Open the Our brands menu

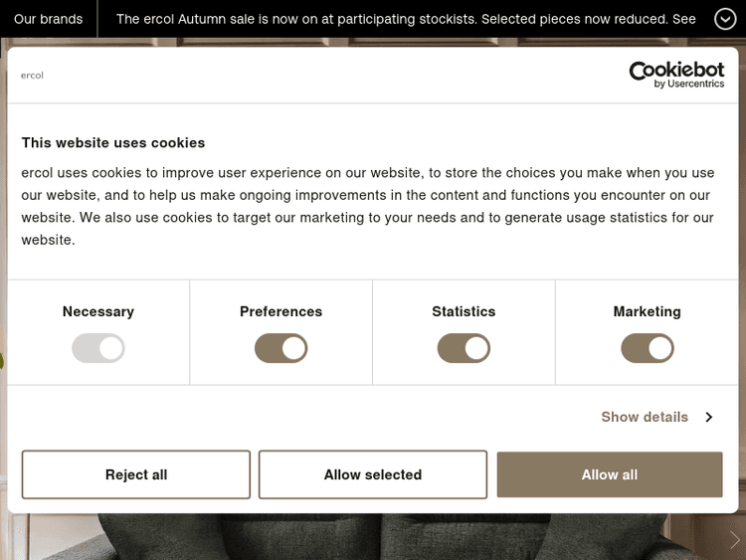click(x=49, y=19)
